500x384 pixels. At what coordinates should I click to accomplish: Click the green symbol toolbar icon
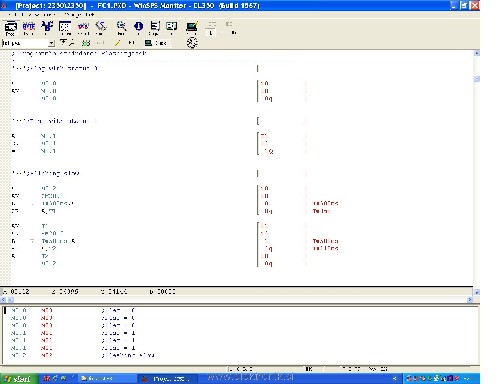86,43
